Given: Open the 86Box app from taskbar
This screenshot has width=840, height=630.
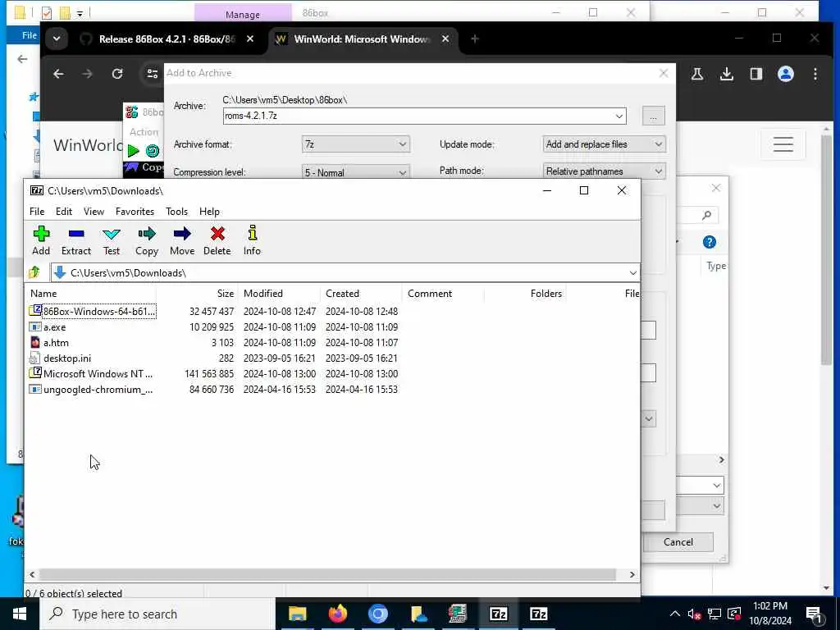Looking at the screenshot, I should pyautogui.click(x=458, y=614).
